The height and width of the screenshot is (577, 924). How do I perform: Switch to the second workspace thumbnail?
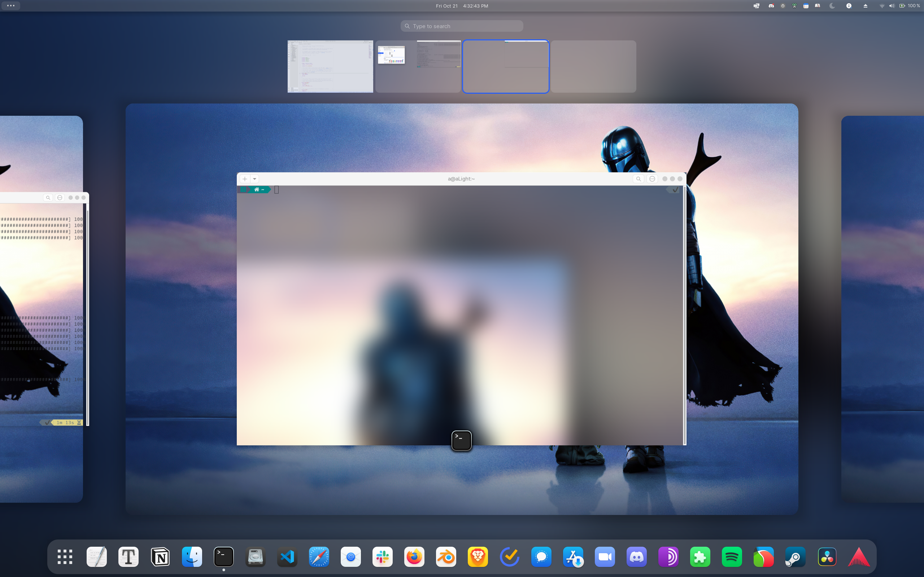pyautogui.click(x=418, y=66)
